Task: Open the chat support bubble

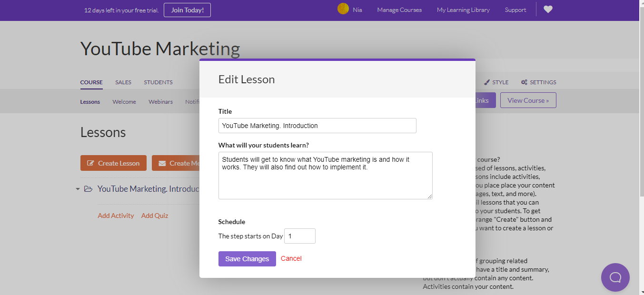Action: [x=615, y=277]
